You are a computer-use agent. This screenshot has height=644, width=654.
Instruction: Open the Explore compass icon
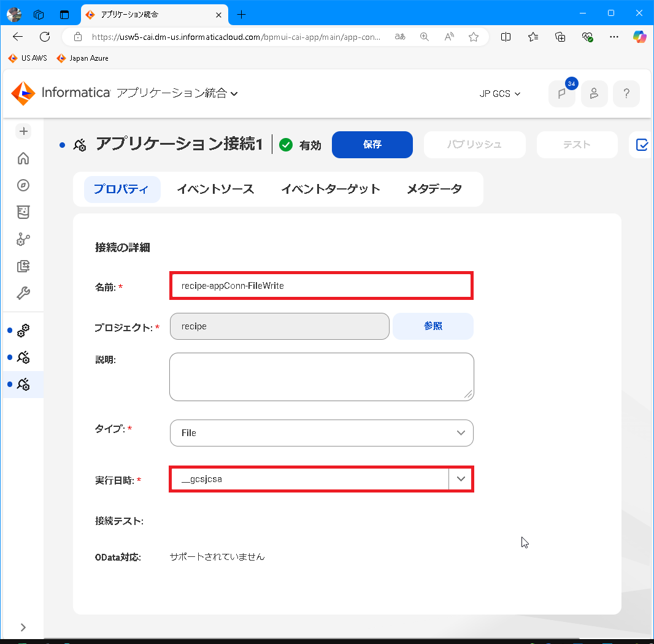click(23, 185)
